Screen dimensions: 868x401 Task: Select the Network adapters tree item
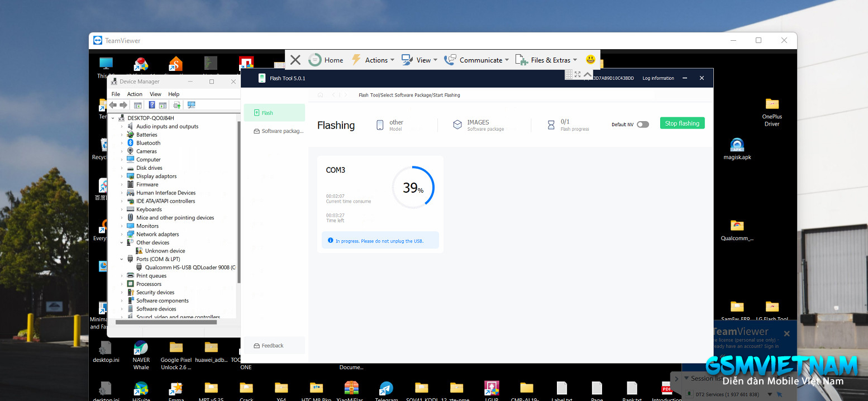point(153,234)
